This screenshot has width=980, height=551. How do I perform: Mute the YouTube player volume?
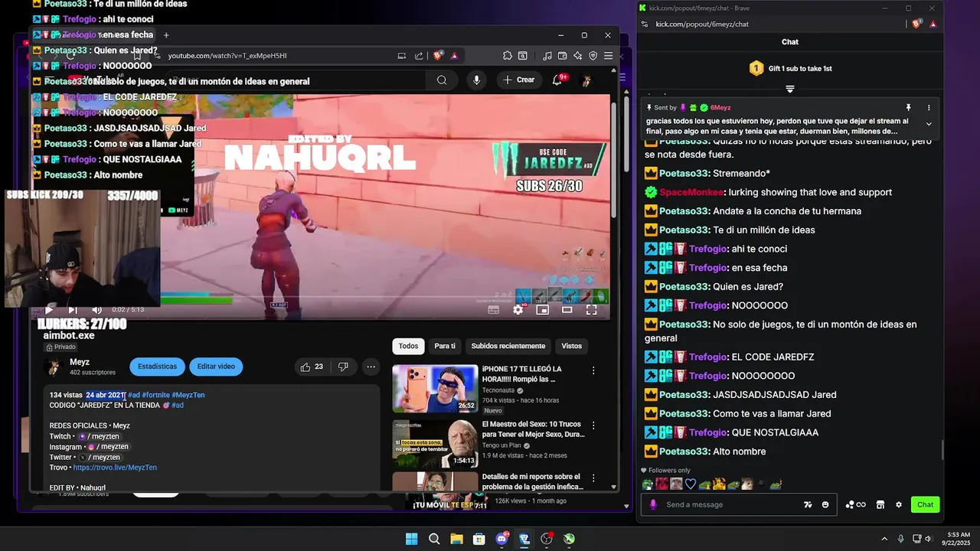[96, 310]
